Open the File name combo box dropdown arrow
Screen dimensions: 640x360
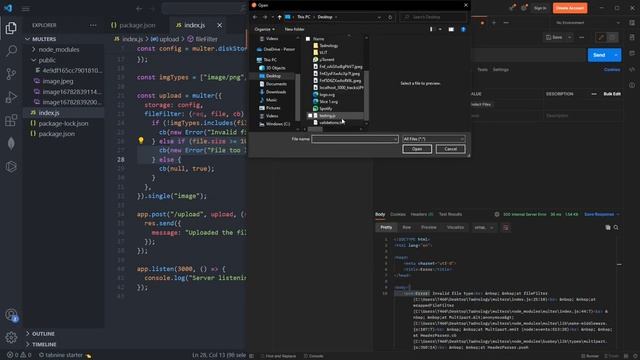395,139
